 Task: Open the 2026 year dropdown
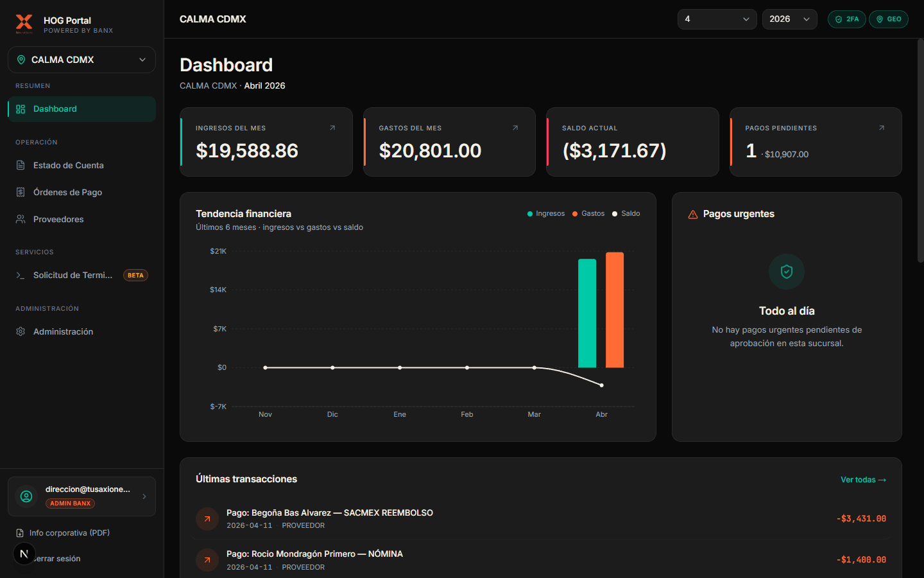(x=790, y=19)
